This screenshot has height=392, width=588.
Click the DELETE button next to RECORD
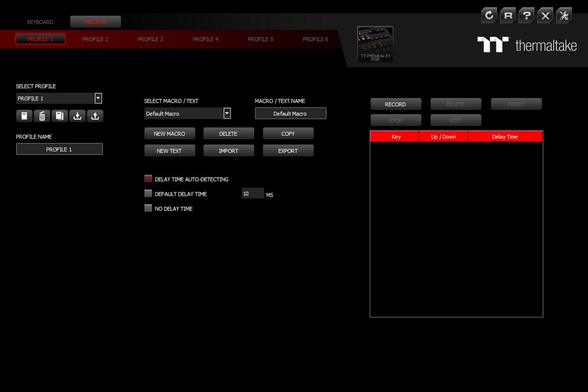pos(456,104)
